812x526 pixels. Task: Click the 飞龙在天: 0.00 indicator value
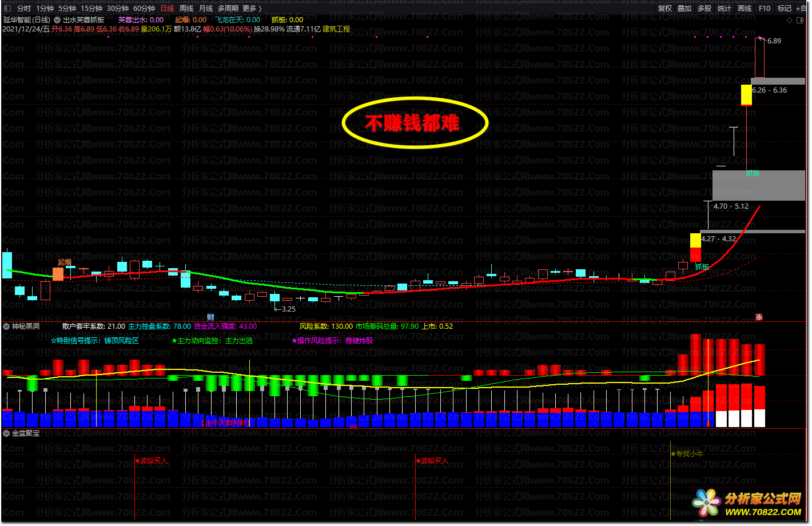click(x=237, y=20)
